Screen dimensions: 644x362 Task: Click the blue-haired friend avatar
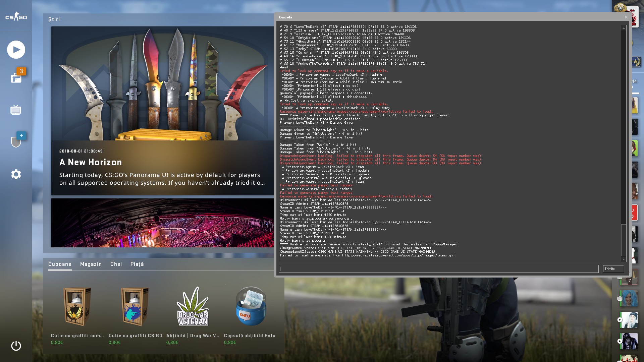pos(628,298)
